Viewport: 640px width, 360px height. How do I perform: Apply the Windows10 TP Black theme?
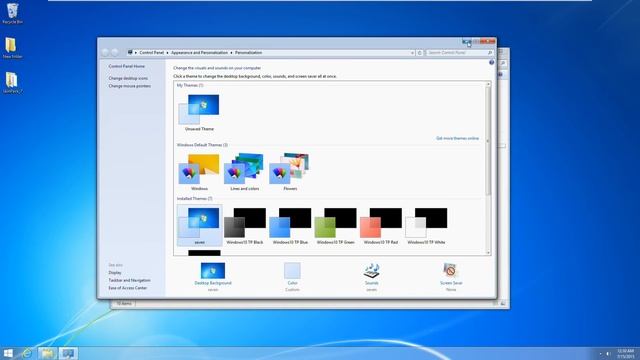[x=245, y=223]
